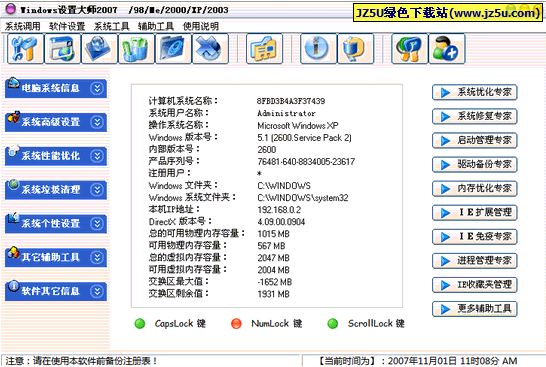The height and width of the screenshot is (367, 546).
Task: Click the C:\WINDOWS\system32 folder value
Action: tap(303, 198)
